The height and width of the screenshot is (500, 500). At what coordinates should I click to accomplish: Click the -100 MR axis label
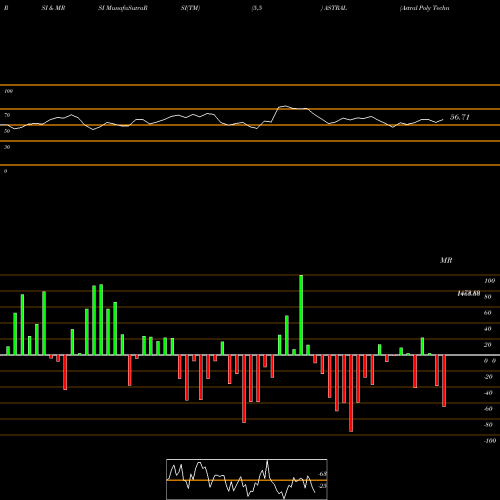tap(490, 441)
